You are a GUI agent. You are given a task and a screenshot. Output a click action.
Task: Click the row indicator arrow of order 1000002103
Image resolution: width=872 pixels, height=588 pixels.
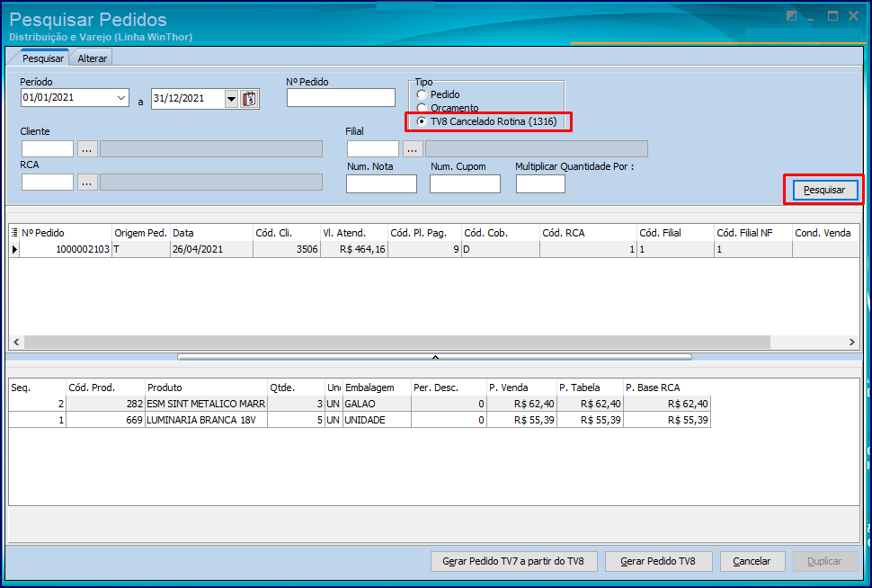pyautogui.click(x=14, y=249)
